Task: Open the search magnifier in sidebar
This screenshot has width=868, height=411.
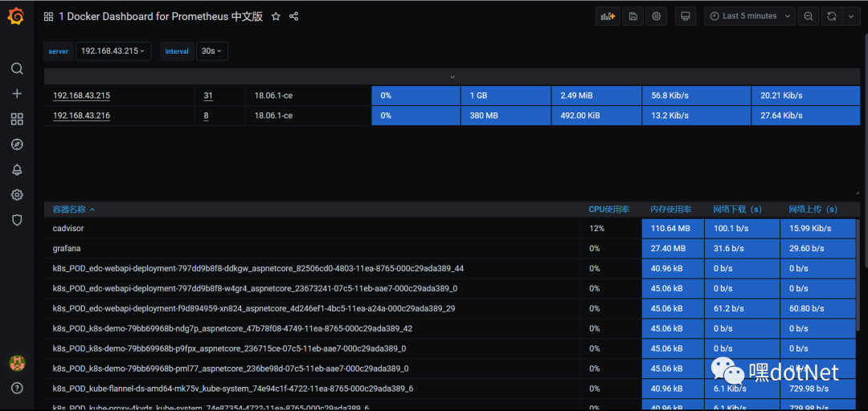Action: 17,68
